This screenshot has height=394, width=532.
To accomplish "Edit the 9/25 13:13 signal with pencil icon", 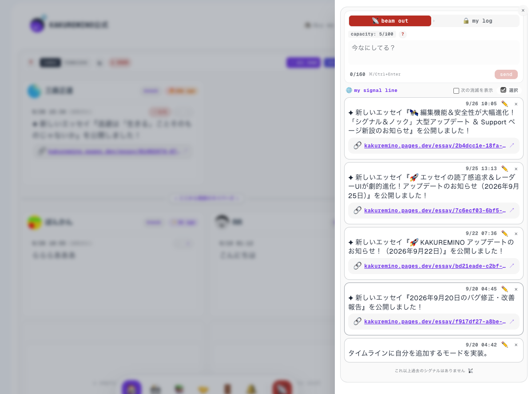I will pyautogui.click(x=504, y=169).
